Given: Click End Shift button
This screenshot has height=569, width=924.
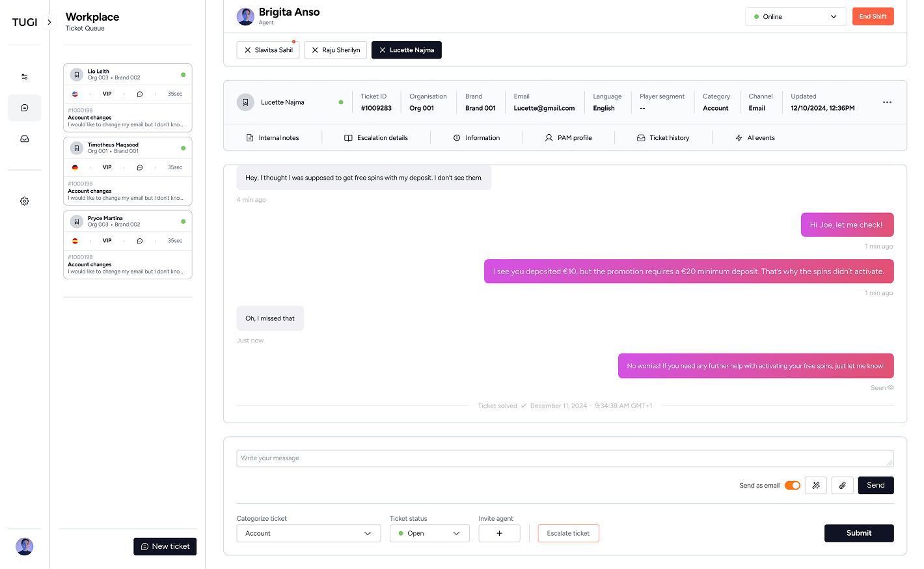Looking at the screenshot, I should [873, 17].
